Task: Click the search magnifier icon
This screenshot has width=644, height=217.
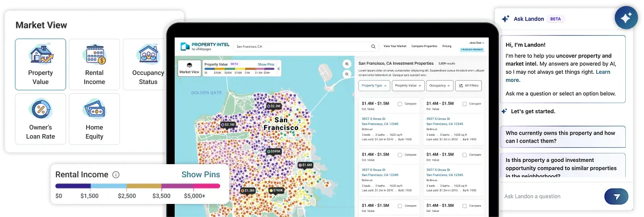Action: pyautogui.click(x=373, y=47)
